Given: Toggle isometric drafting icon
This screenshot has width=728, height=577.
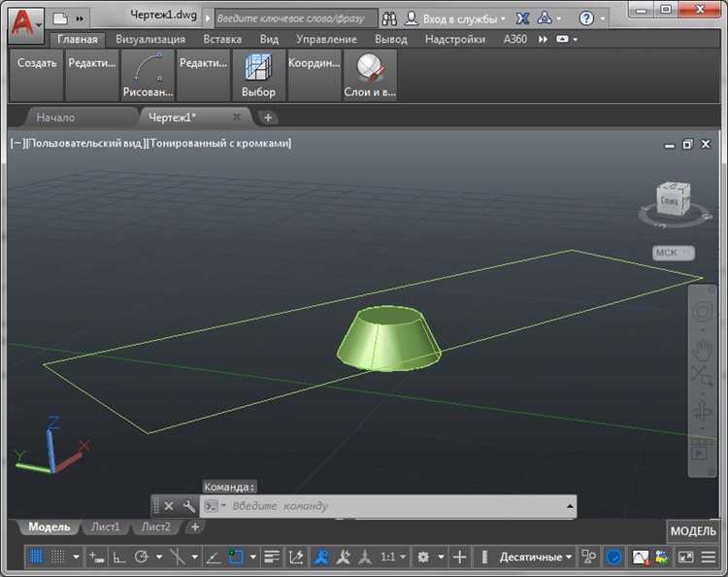Looking at the screenshot, I should coord(178,556).
